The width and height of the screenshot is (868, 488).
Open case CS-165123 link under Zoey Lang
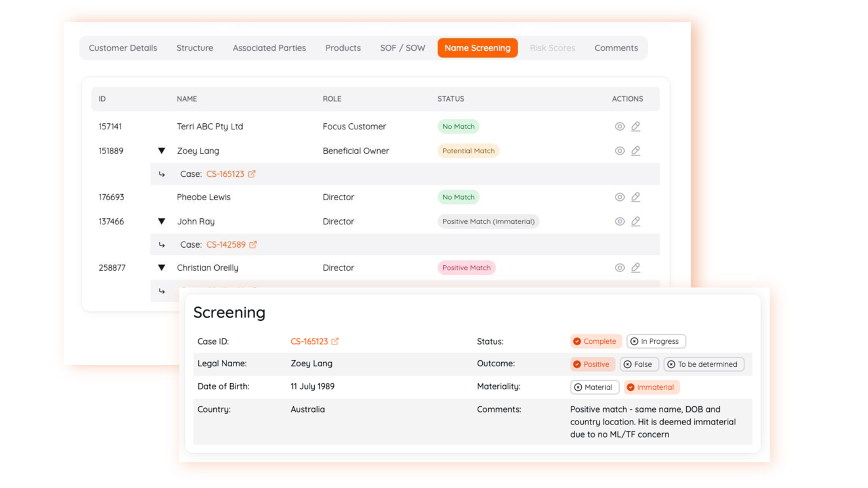225,174
